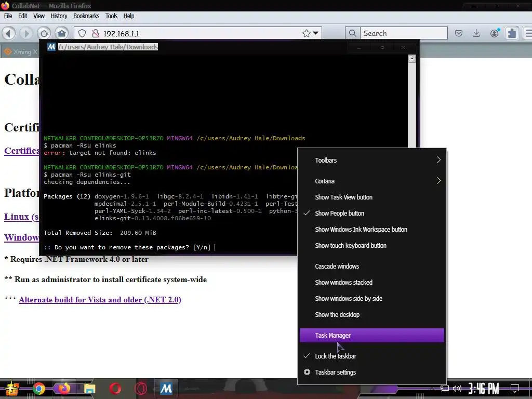Screen dimensions: 532x399
Task: Open File Explorer from the taskbar
Action: click(x=89, y=389)
